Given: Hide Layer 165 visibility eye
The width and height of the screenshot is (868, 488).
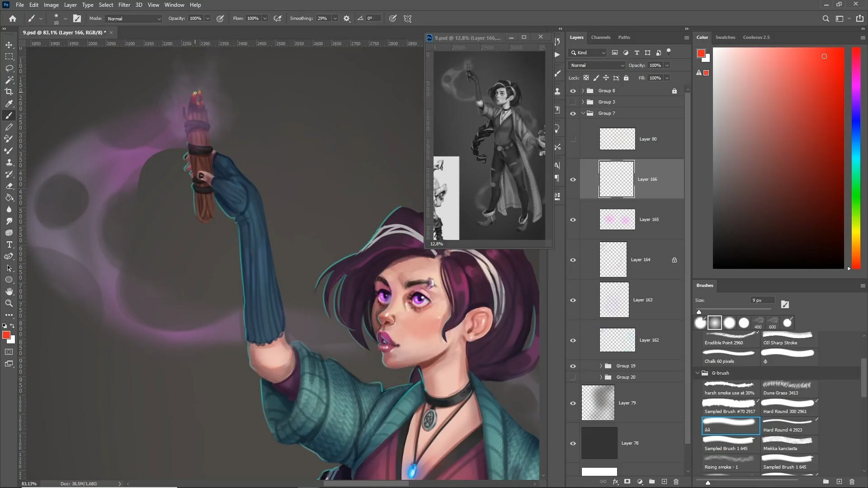Looking at the screenshot, I should point(573,220).
